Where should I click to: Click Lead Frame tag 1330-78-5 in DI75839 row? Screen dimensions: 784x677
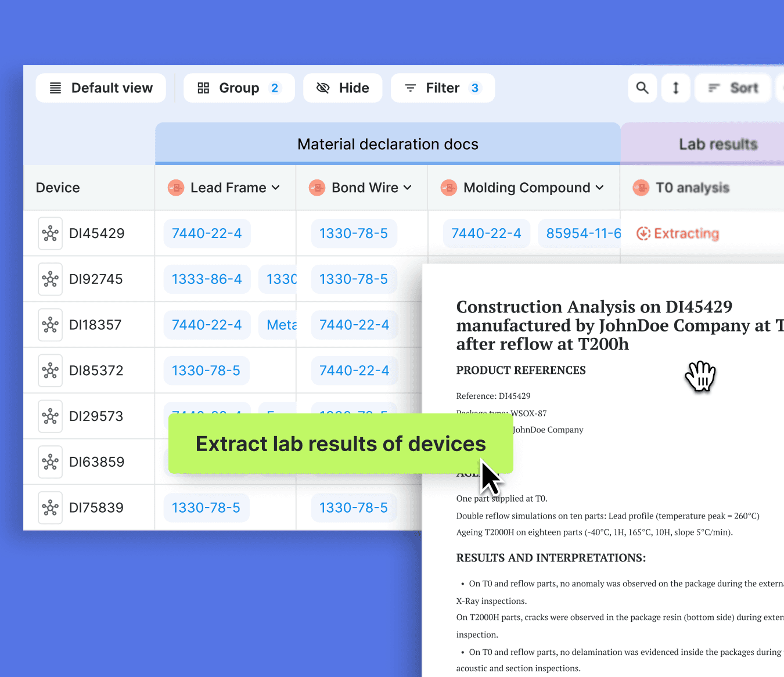[x=206, y=507]
